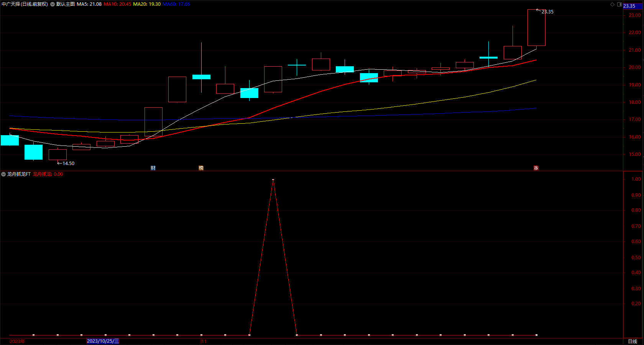Click the 龙舟抓龙FT indicator name
The width and height of the screenshot is (644, 345).
pos(19,174)
